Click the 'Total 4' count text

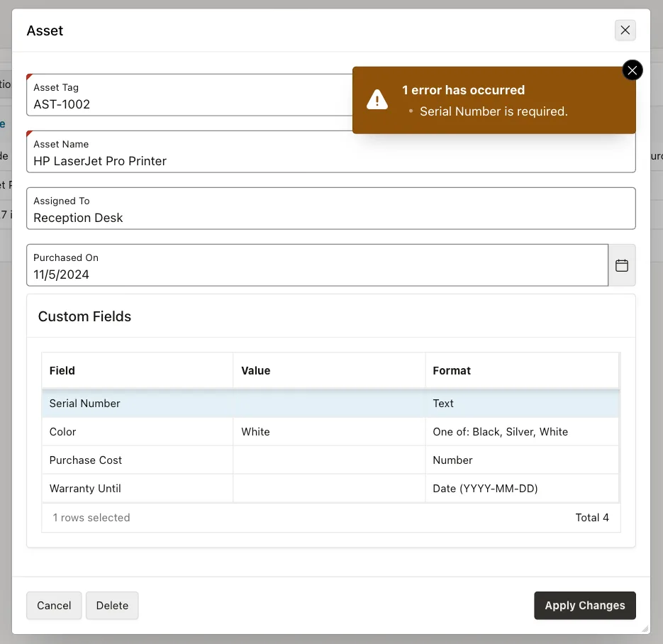pos(592,518)
